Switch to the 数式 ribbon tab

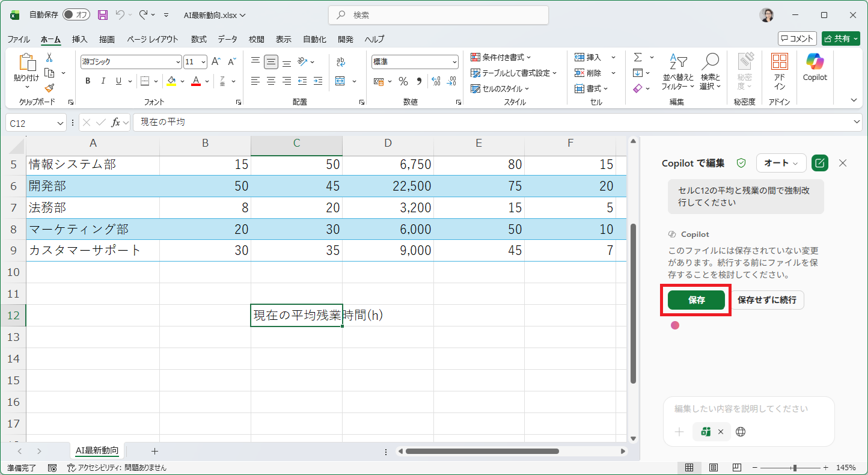pyautogui.click(x=198, y=39)
